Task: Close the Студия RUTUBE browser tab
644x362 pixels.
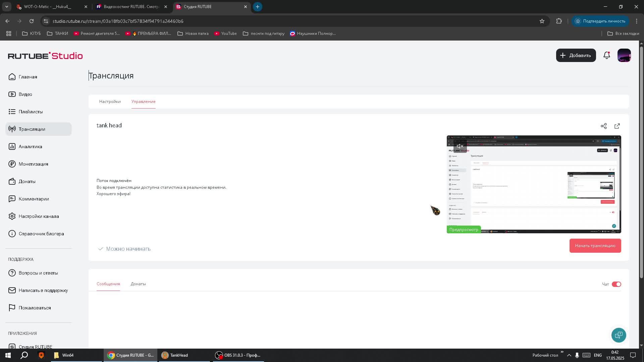Action: [x=246, y=7]
